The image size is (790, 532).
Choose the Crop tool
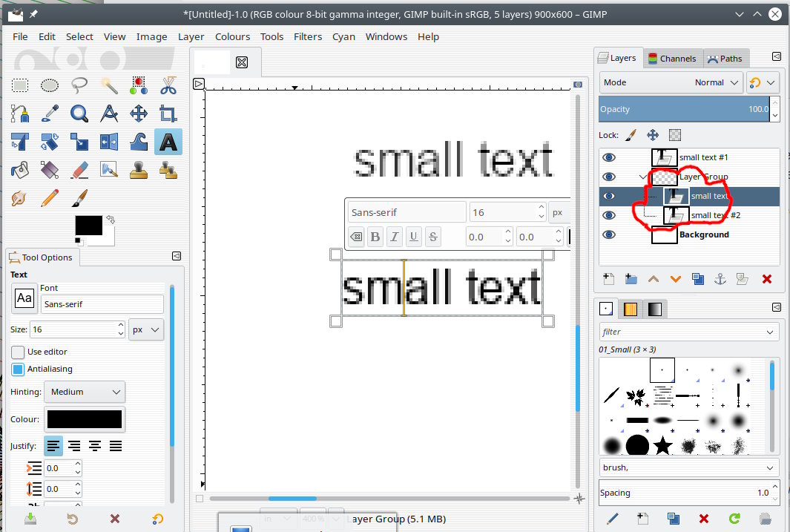[168, 114]
